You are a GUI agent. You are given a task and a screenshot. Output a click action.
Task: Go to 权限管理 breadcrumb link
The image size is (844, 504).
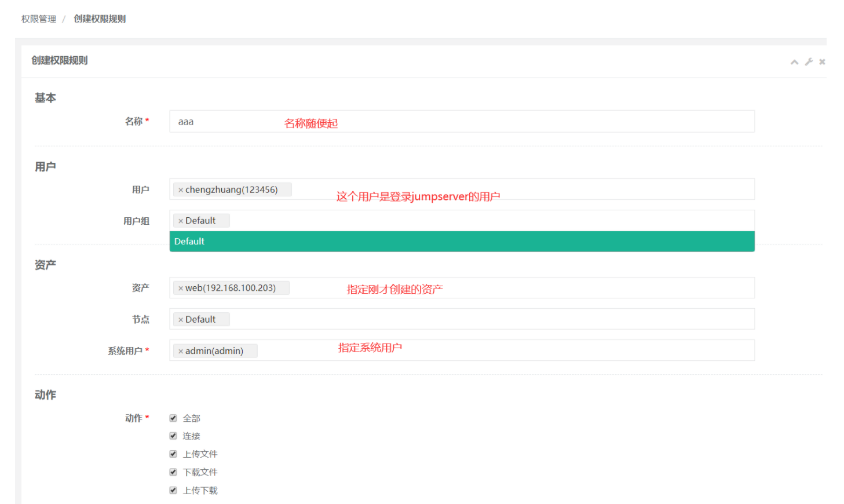click(39, 19)
